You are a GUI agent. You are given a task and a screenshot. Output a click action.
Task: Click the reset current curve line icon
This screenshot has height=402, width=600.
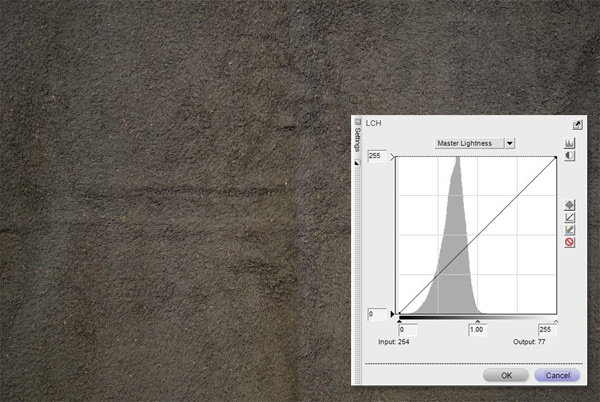(569, 217)
